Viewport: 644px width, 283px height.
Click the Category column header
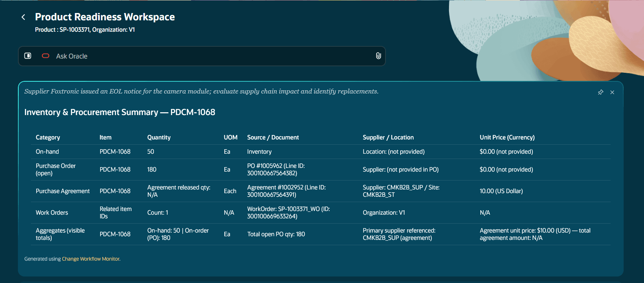pyautogui.click(x=48, y=137)
